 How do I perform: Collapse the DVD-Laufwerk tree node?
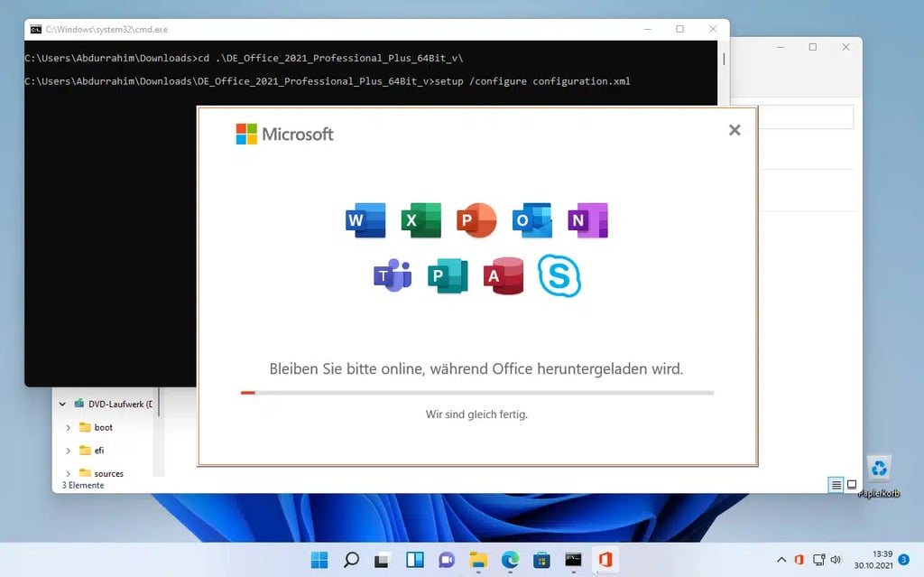(62, 405)
